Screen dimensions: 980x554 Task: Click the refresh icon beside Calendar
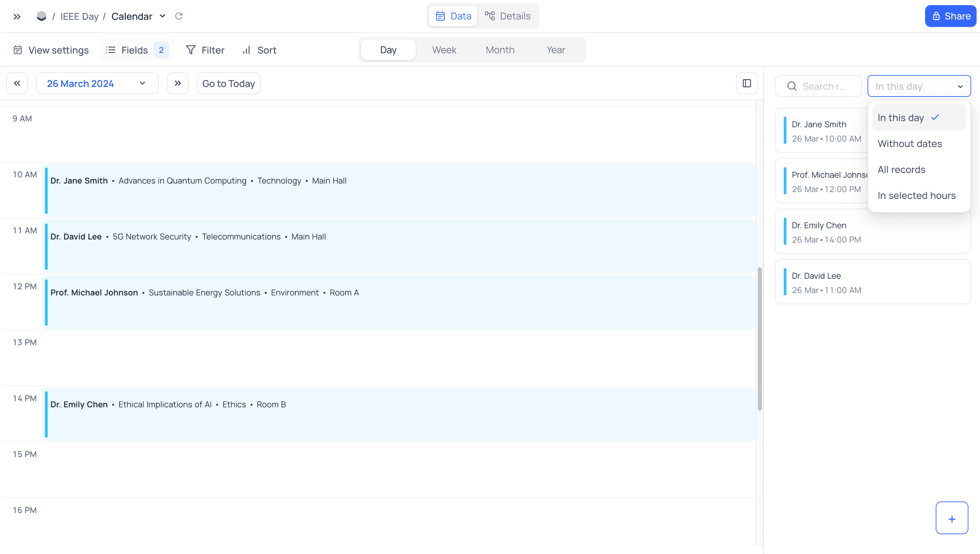(x=179, y=16)
